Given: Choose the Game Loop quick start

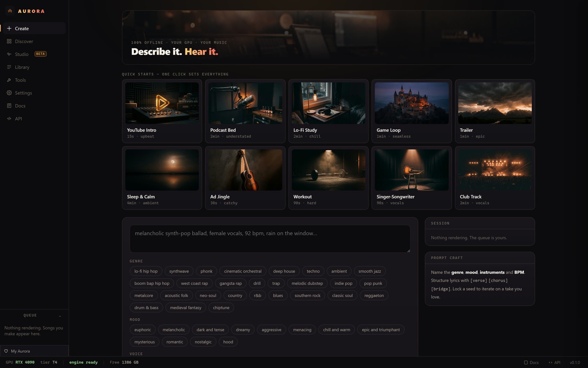Looking at the screenshot, I should [412, 111].
